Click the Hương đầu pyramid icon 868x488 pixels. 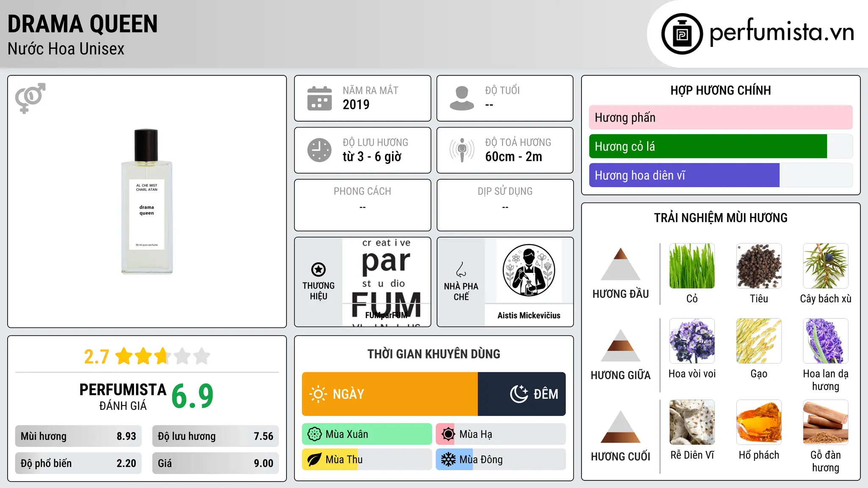tap(620, 264)
